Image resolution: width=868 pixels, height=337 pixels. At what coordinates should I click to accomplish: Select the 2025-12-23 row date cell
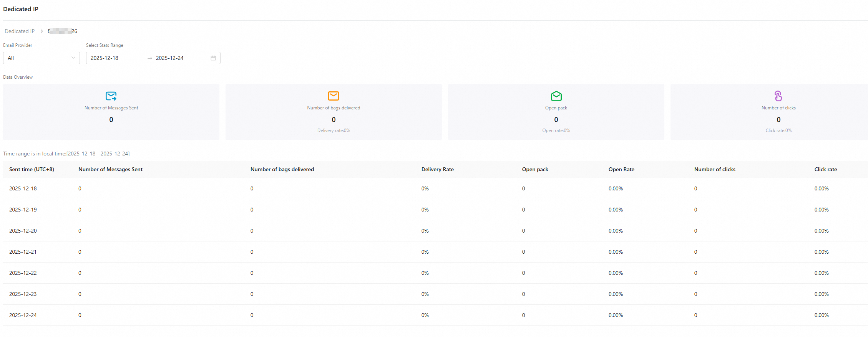[23, 294]
